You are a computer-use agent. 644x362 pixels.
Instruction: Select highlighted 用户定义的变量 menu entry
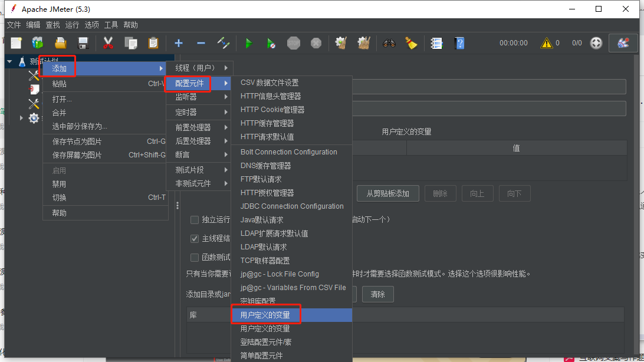[x=291, y=315]
